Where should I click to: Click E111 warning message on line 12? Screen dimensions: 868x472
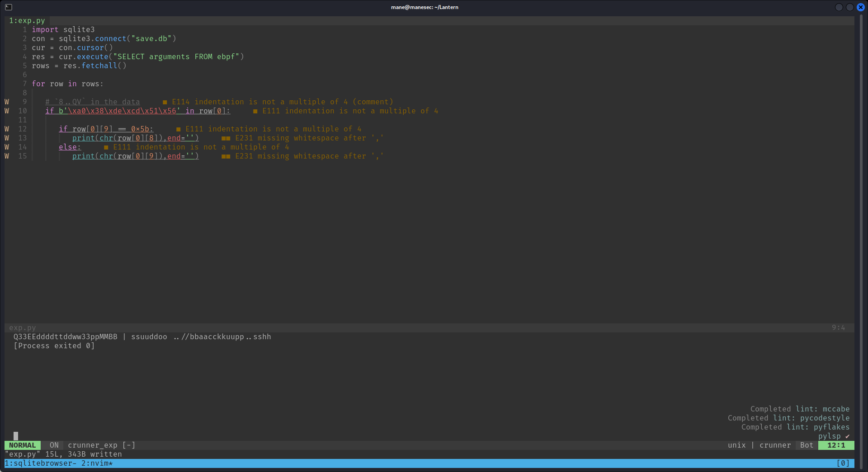click(274, 129)
